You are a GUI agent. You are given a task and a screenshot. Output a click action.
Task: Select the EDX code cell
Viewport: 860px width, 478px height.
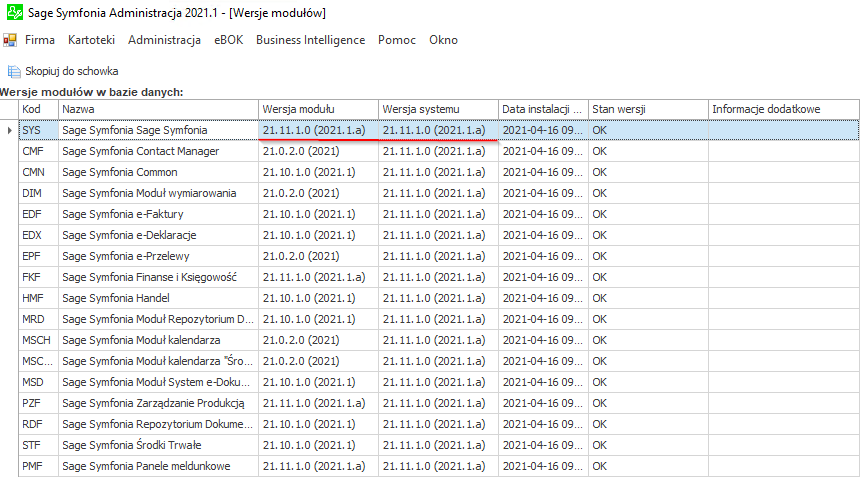pos(38,235)
